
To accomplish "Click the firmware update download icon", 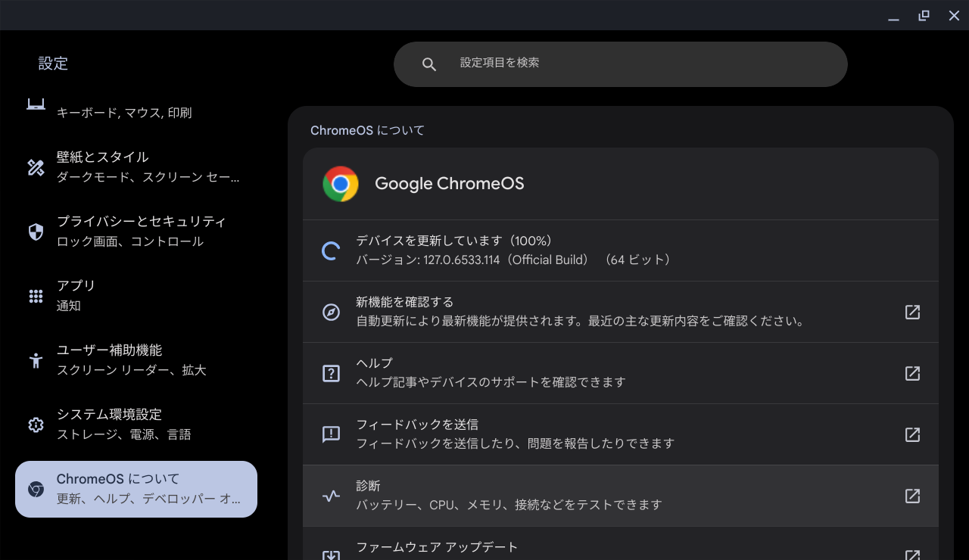I will pyautogui.click(x=331, y=553).
